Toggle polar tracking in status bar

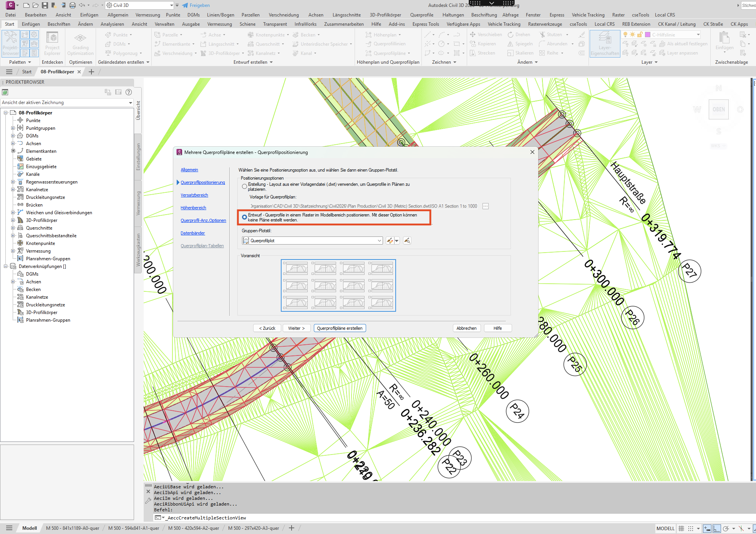726,529
